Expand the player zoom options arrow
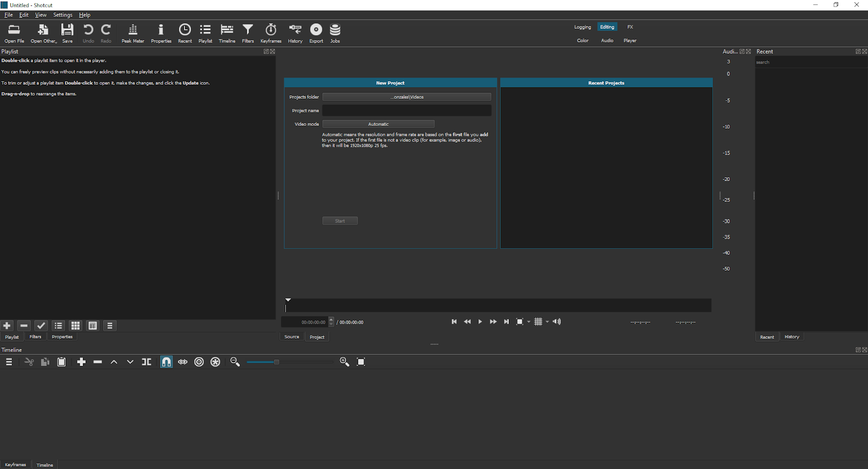This screenshot has height=469, width=868. pyautogui.click(x=529, y=322)
